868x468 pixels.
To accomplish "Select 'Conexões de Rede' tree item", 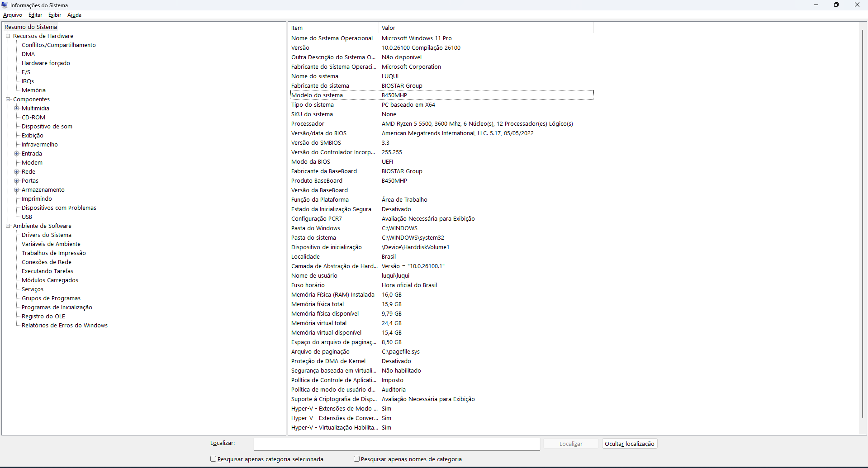I will tap(47, 262).
